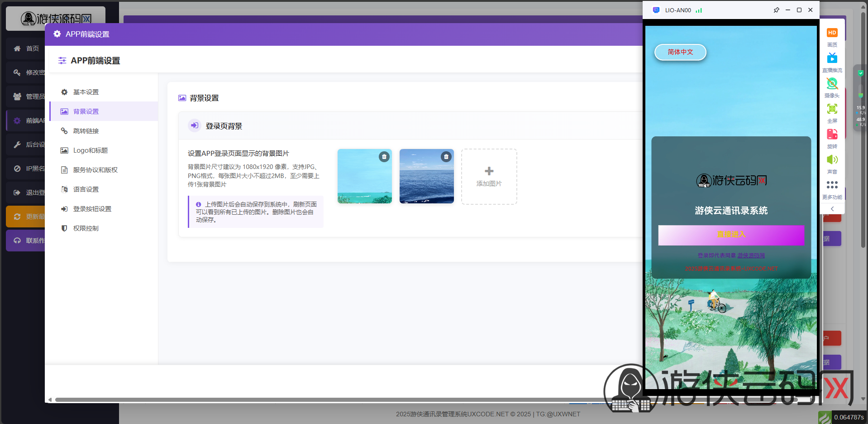Open 登录按钮设置 section
The image size is (868, 424).
tap(104, 209)
